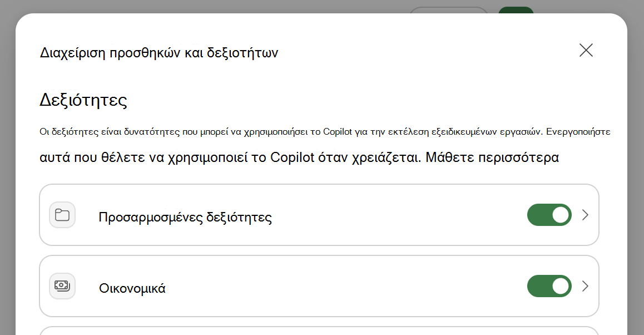Select the Προσαρμοσμένες δεξιότητες label
The image size is (644, 335).
pos(185,217)
